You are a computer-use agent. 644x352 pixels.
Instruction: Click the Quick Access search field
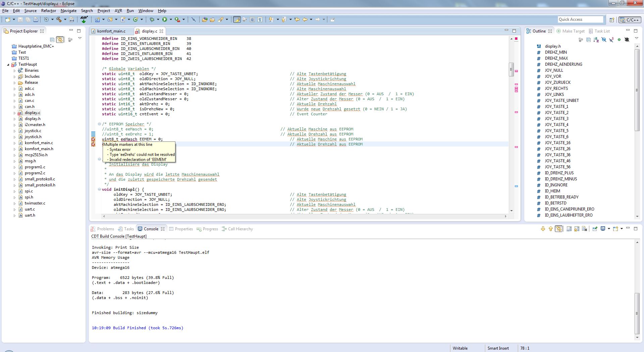point(580,19)
